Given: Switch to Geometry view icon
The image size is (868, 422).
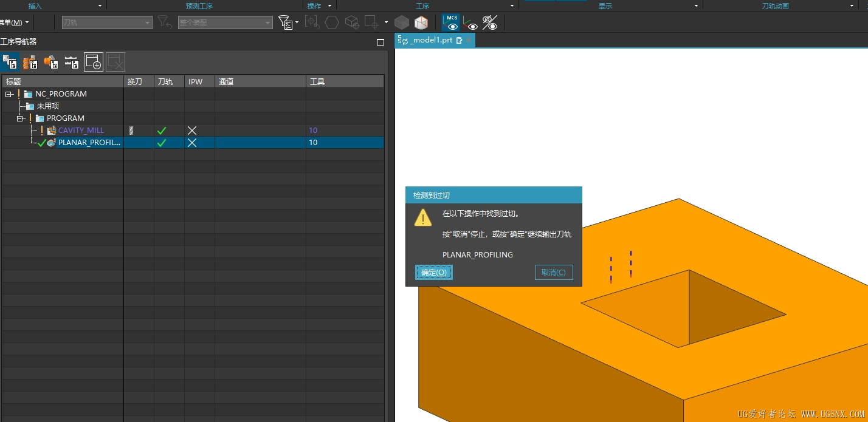Looking at the screenshot, I should tap(51, 62).
